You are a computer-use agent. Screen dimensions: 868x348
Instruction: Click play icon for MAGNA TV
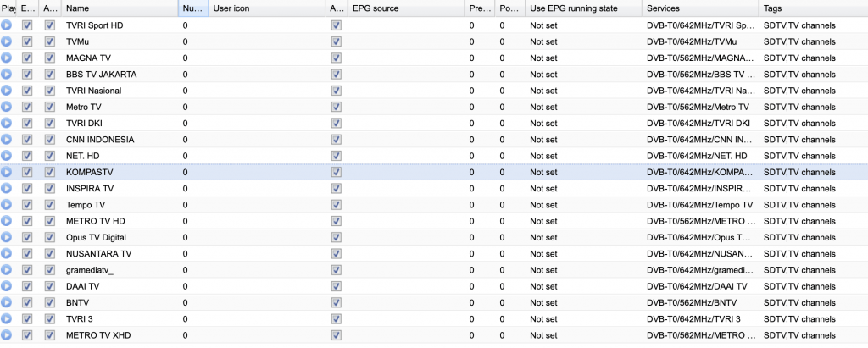pyautogui.click(x=7, y=58)
